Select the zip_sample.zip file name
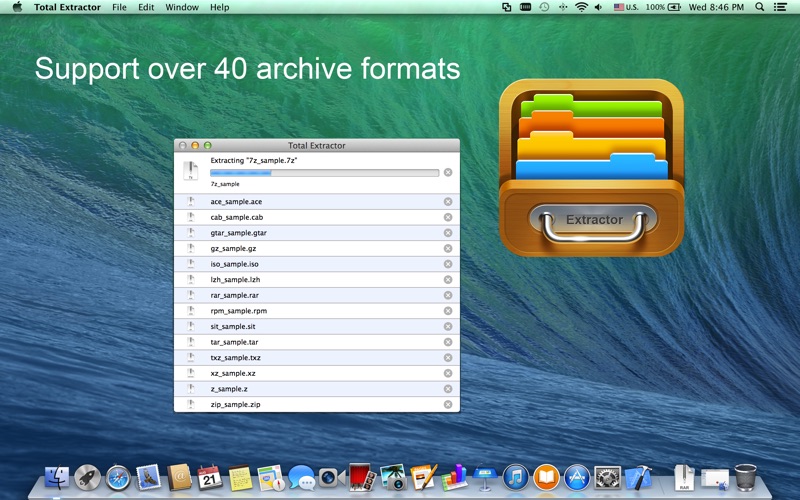The height and width of the screenshot is (500, 800). 235,404
